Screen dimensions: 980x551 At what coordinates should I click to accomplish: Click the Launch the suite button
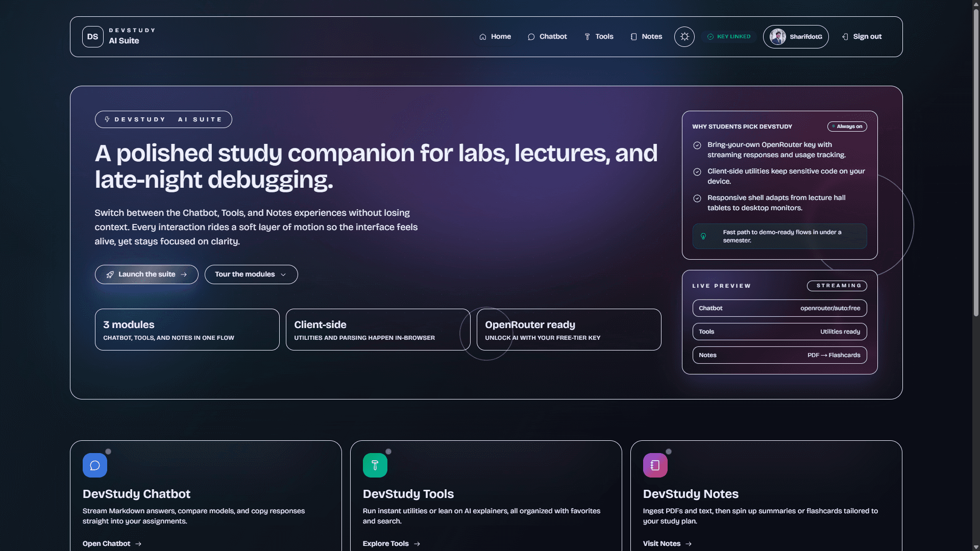tap(146, 274)
